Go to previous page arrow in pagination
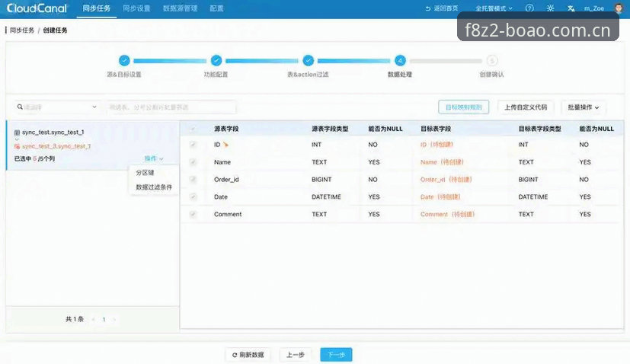 93,319
